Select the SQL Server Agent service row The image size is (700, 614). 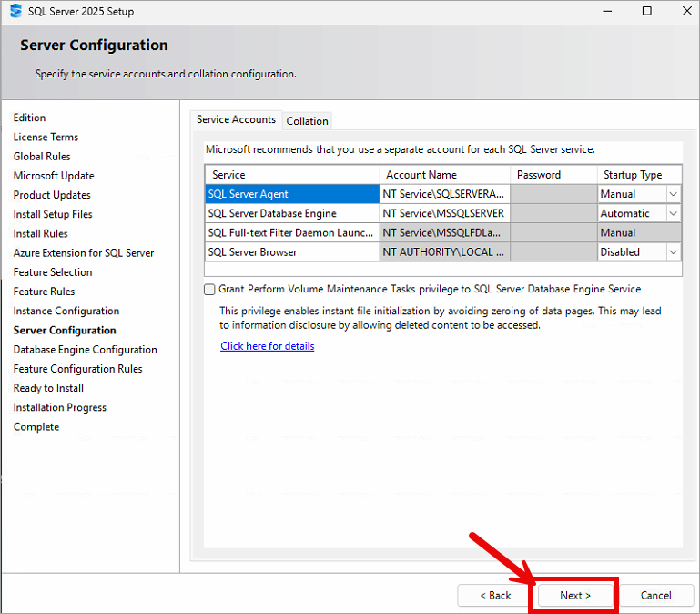(291, 194)
